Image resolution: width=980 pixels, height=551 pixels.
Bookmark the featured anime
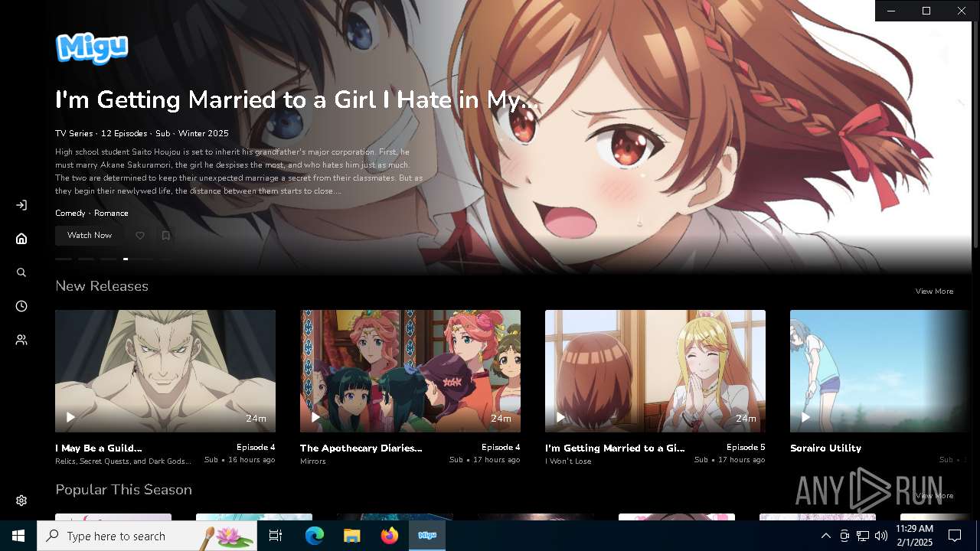click(165, 236)
